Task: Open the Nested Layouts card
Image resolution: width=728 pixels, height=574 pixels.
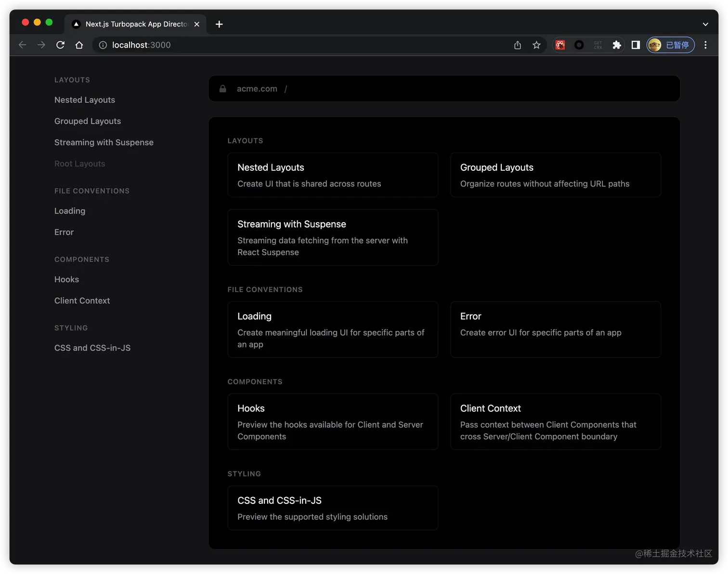Action: pyautogui.click(x=333, y=175)
